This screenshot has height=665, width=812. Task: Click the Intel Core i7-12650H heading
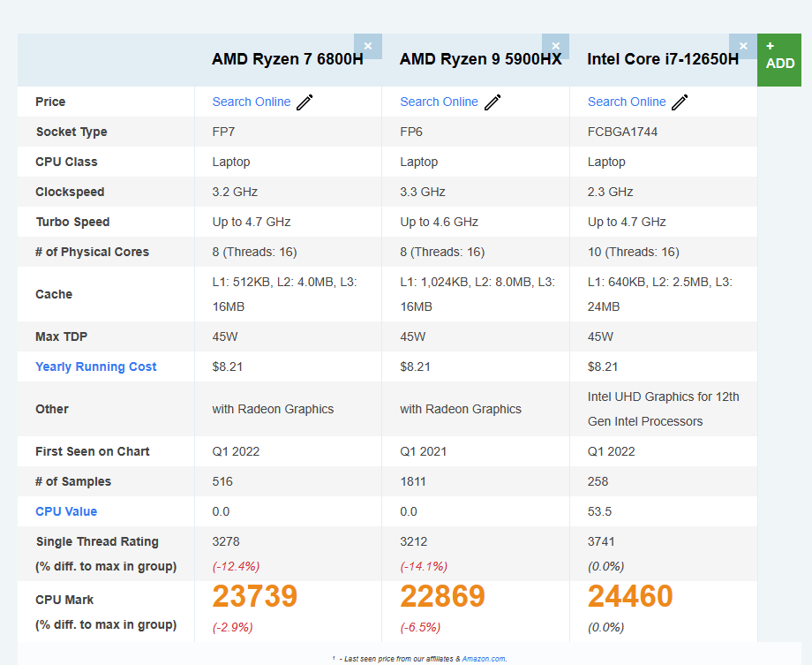(x=663, y=59)
